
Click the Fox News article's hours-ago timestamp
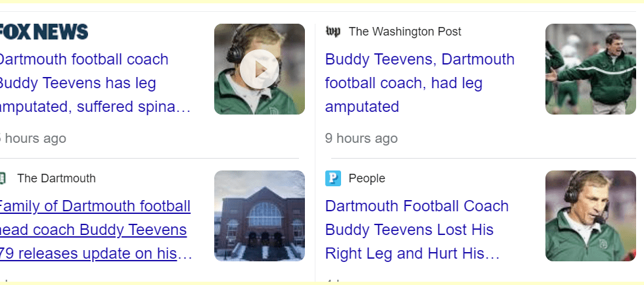[34, 138]
